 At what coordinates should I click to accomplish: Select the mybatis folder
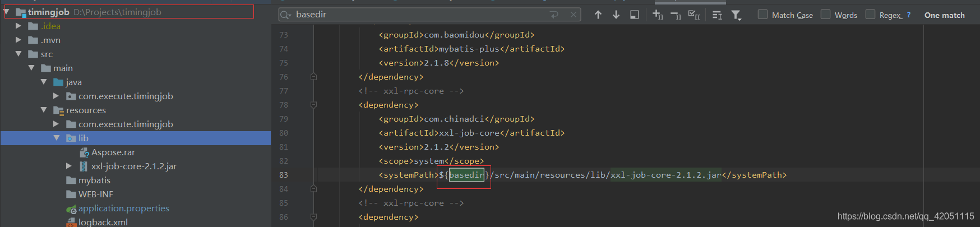94,180
